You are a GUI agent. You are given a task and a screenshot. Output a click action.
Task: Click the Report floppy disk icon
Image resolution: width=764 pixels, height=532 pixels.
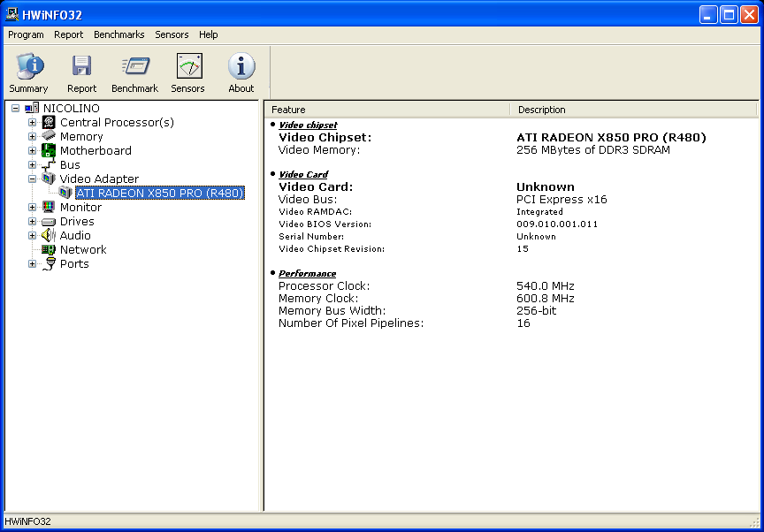tap(81, 65)
